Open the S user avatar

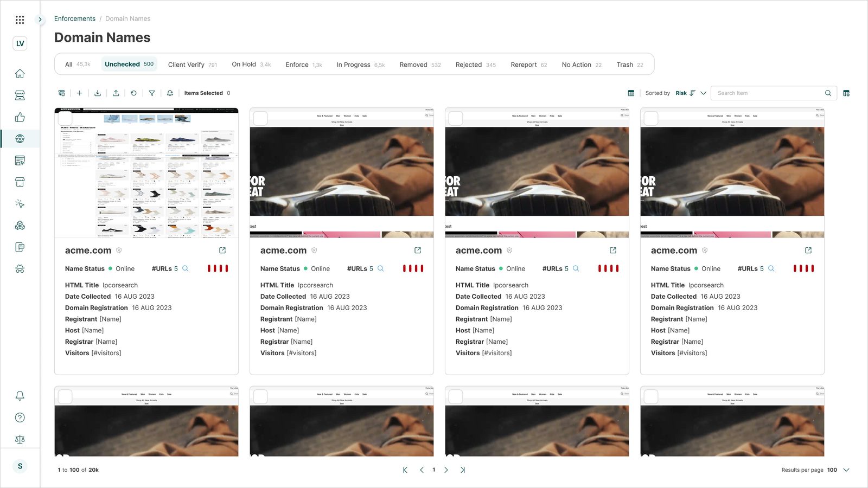(x=20, y=466)
